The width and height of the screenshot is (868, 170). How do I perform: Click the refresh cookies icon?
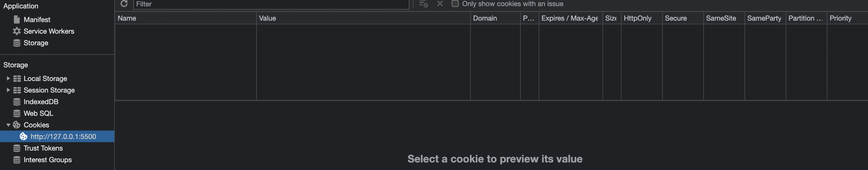(x=124, y=4)
